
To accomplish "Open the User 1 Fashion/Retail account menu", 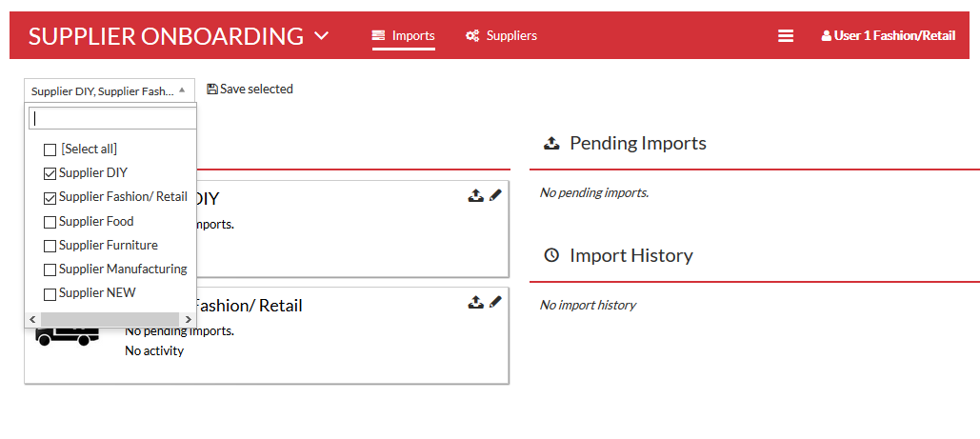I will (889, 35).
